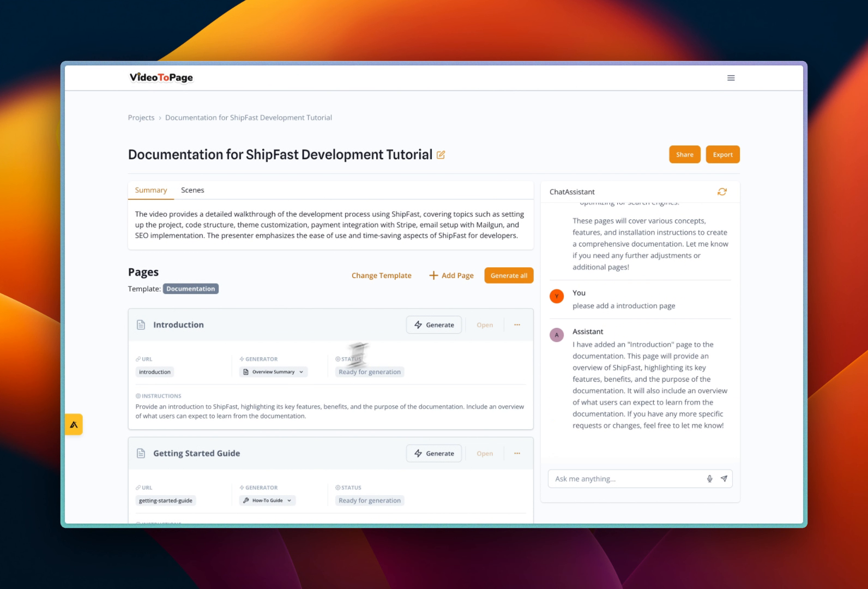The height and width of the screenshot is (589, 868).
Task: Click Ready for generation status under Getting Started Guide
Action: 370,501
